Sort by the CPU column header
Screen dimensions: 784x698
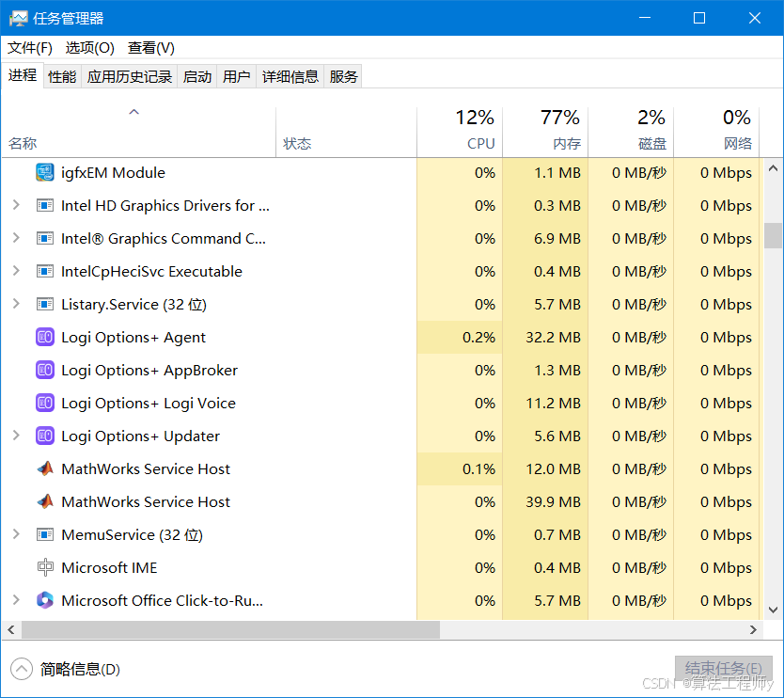(460, 132)
